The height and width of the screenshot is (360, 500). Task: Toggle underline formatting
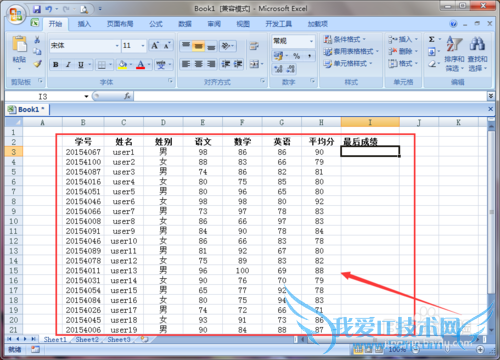point(81,65)
